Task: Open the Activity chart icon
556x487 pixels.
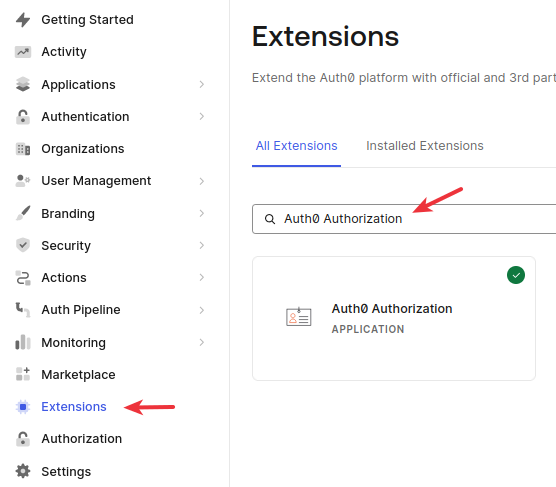Action: coord(23,52)
